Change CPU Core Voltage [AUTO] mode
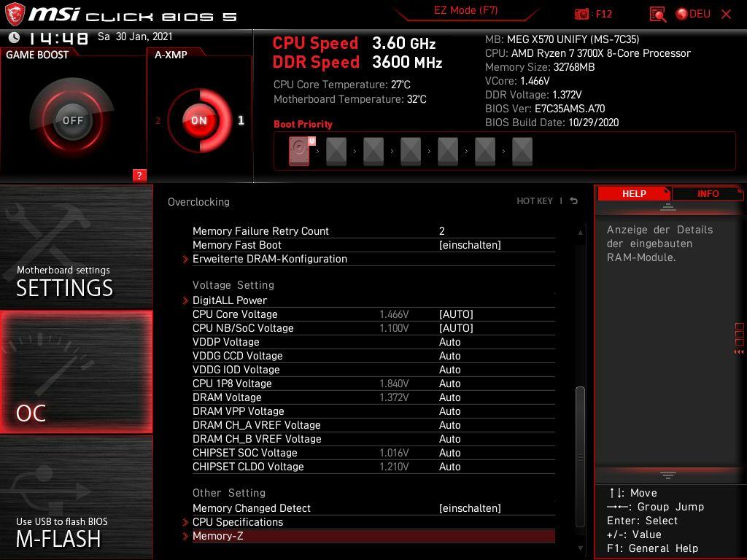Viewport: 747px width, 560px height. (456, 314)
